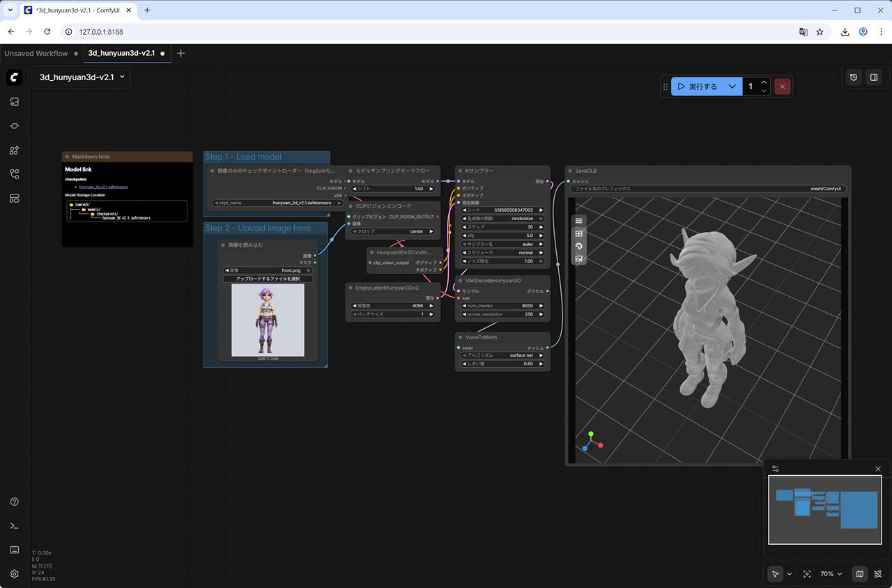Expand the run button options arrow

click(732, 86)
